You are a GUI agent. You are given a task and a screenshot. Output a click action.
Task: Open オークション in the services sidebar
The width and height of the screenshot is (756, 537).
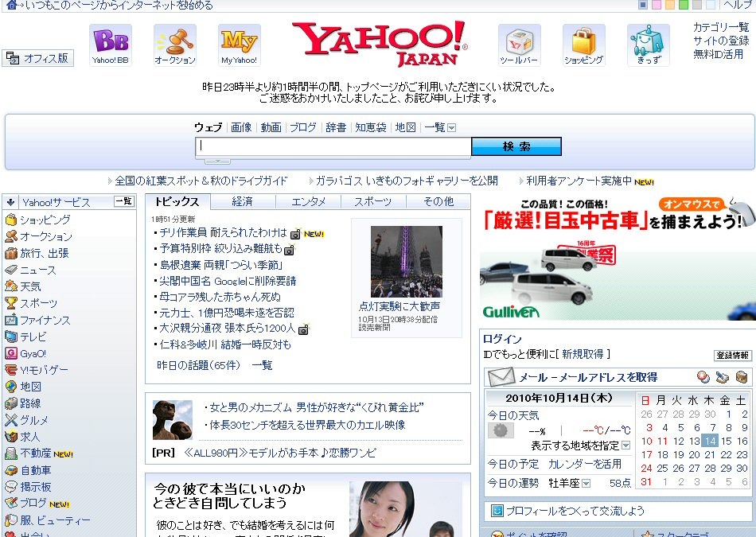tap(46, 237)
